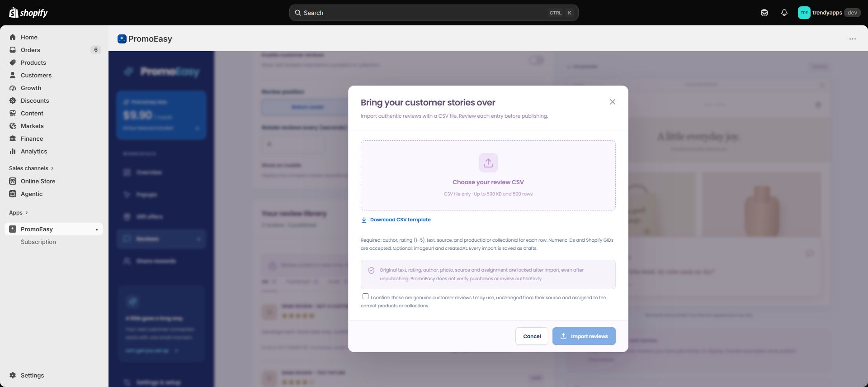Screen dimensions: 868x387
Task: Open the three-dot menu in app header
Action: pos(853,39)
